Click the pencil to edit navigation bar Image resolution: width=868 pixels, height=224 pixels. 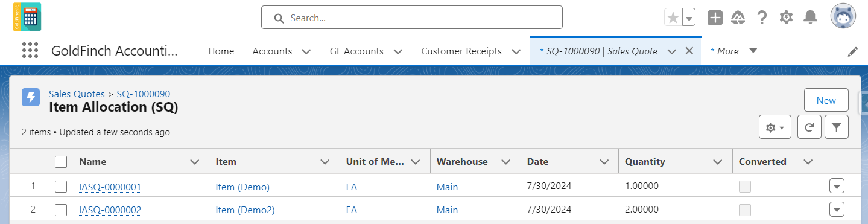click(x=852, y=51)
